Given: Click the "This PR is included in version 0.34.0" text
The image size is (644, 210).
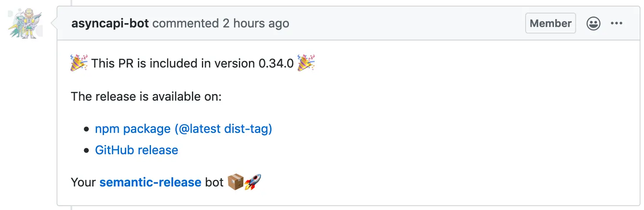Looking at the screenshot, I should point(192,64).
